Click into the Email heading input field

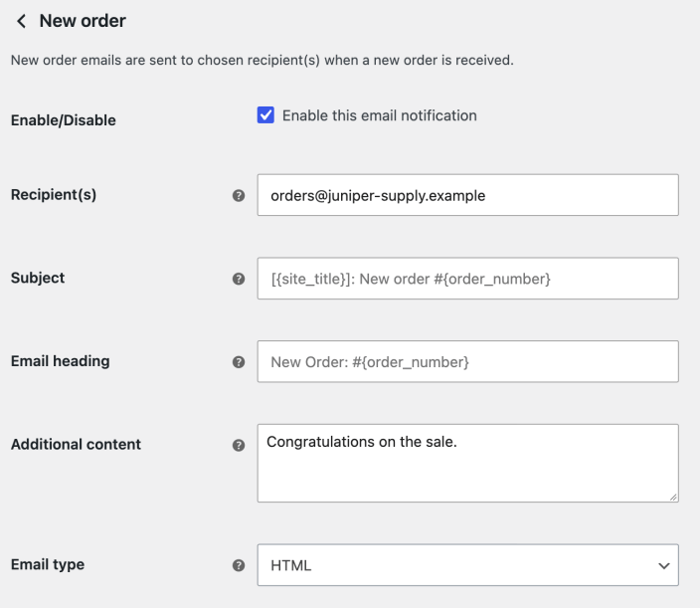[x=468, y=361]
